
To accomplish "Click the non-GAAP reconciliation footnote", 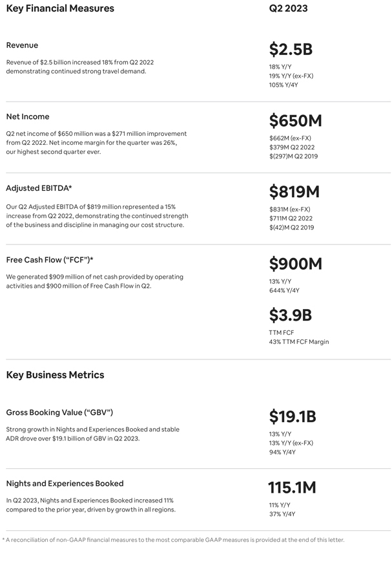I will tap(174, 540).
